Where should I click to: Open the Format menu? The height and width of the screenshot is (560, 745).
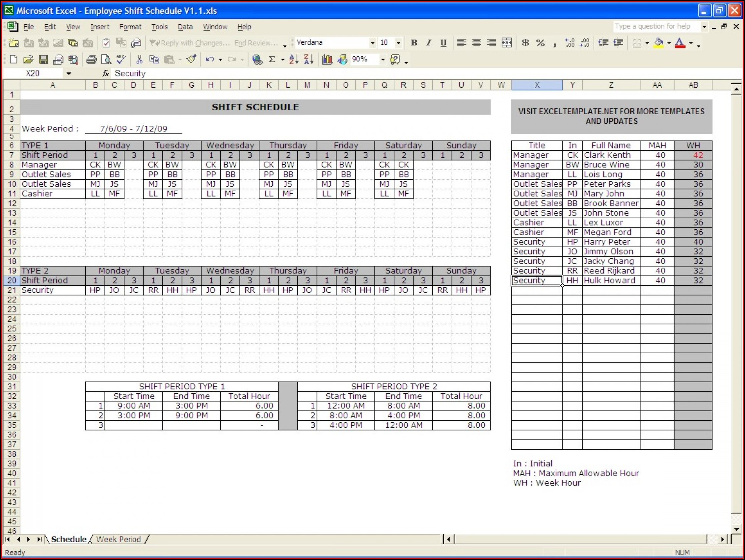click(x=130, y=27)
